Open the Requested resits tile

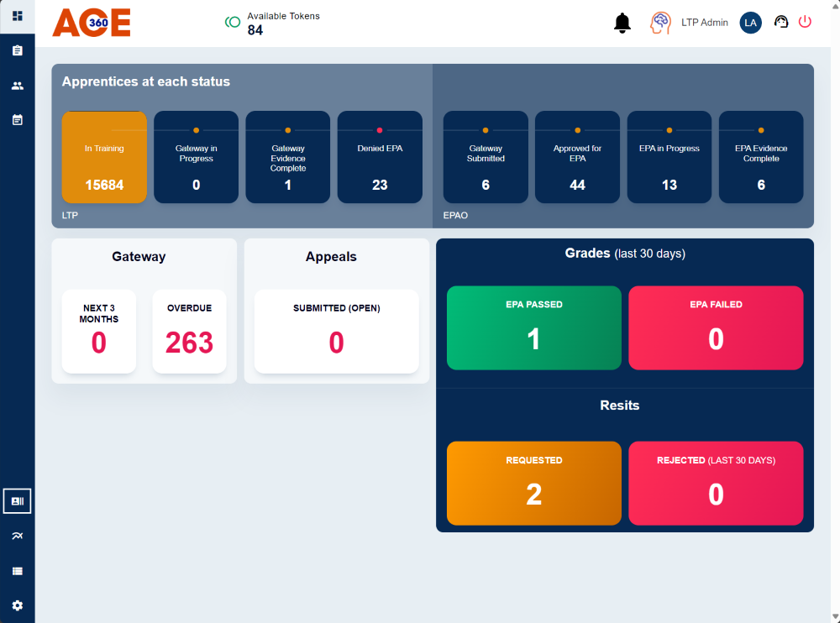click(533, 484)
